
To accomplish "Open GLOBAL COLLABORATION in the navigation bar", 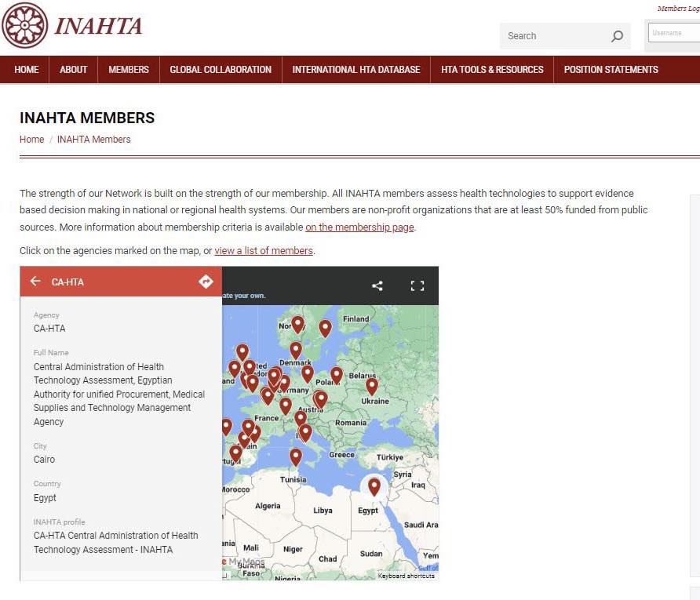I will point(221,70).
